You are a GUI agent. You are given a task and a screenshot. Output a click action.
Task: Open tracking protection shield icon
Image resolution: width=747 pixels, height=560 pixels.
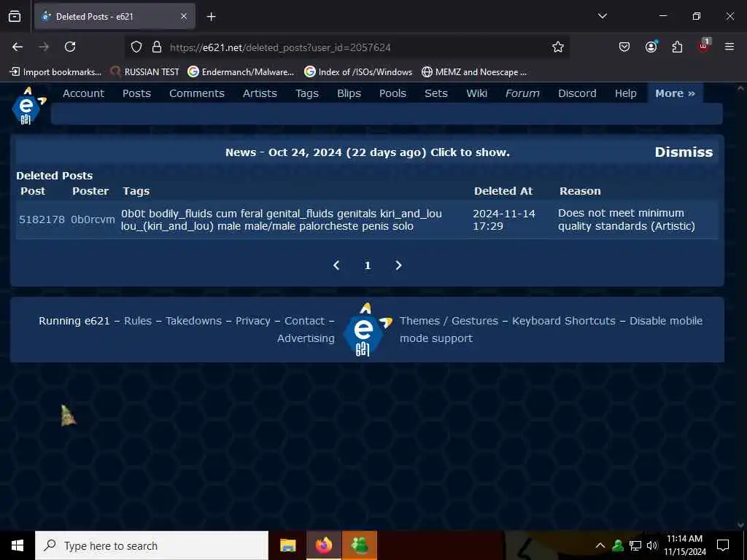tap(136, 47)
